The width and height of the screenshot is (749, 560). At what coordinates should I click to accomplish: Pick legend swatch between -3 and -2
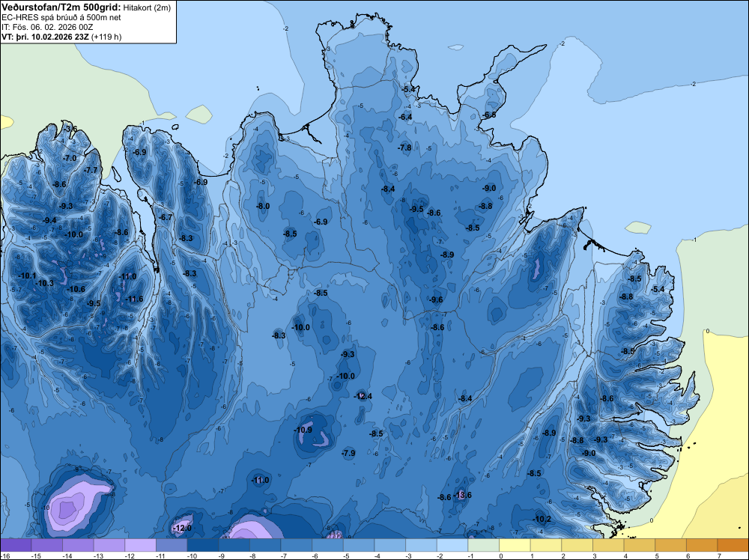421,545
